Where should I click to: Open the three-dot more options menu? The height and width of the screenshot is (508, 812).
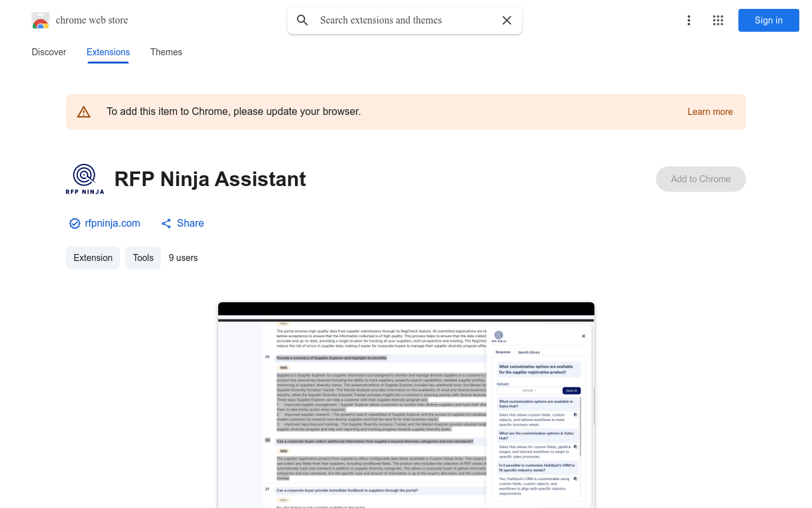click(x=689, y=20)
